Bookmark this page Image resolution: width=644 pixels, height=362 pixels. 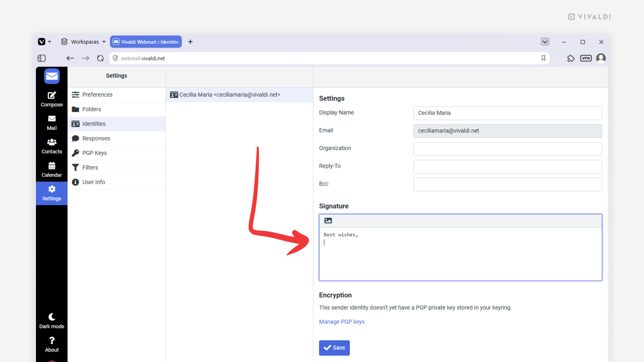click(x=543, y=58)
